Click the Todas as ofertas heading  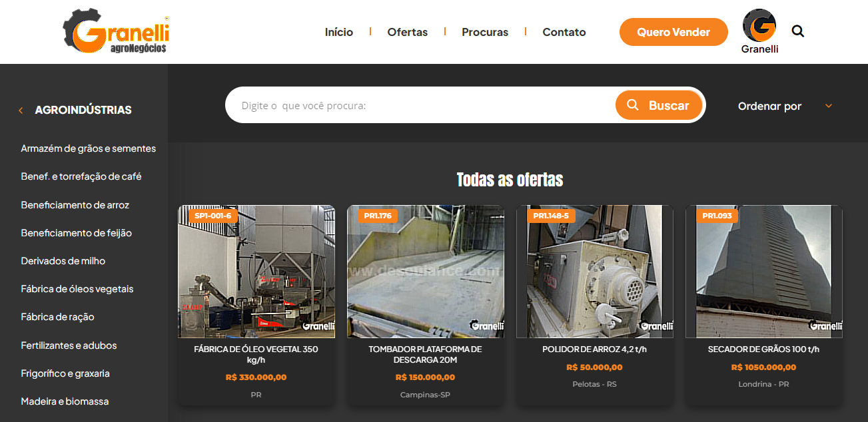pyautogui.click(x=510, y=180)
